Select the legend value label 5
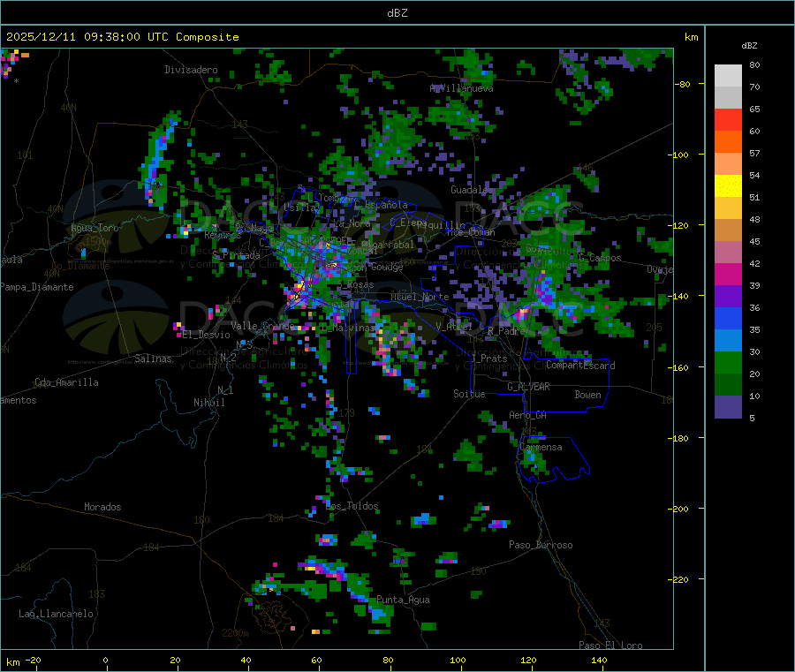 (x=752, y=418)
